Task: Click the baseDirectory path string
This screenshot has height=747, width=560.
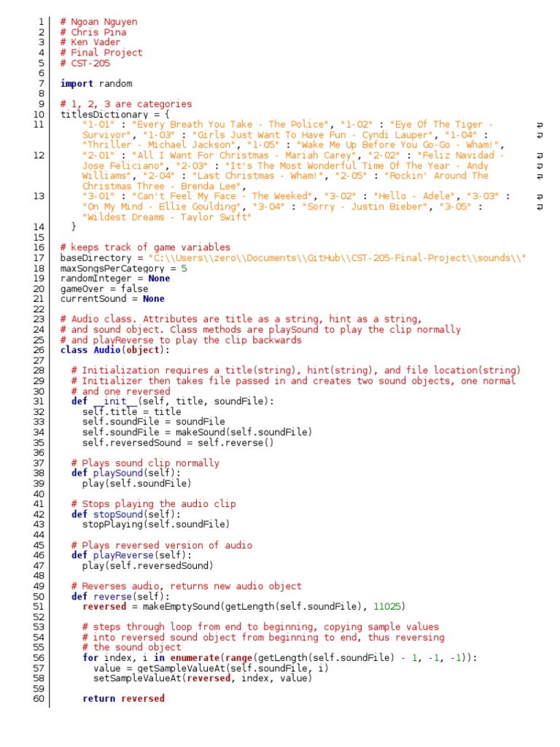Action: coord(337,258)
